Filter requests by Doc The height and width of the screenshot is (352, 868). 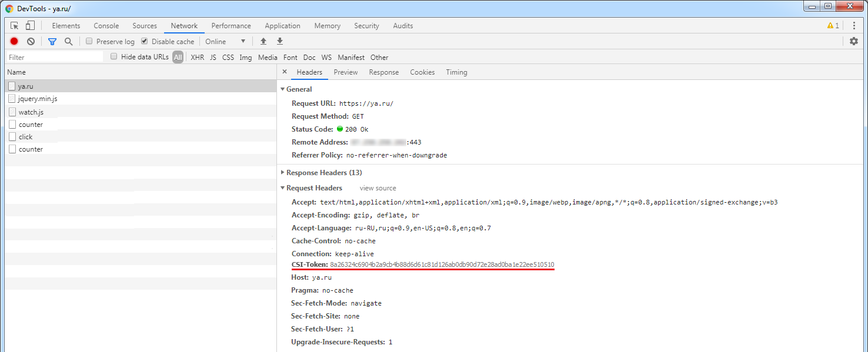click(x=309, y=58)
